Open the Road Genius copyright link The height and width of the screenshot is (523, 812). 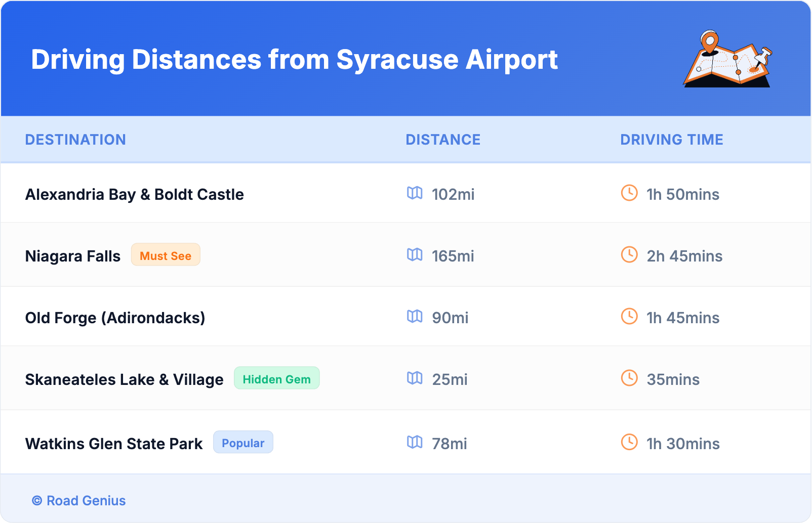coord(79,501)
